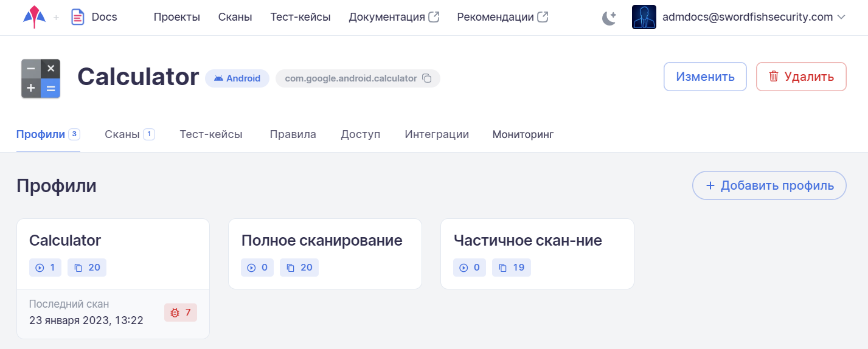Click the red bug count badge
The height and width of the screenshot is (349, 868).
click(181, 313)
